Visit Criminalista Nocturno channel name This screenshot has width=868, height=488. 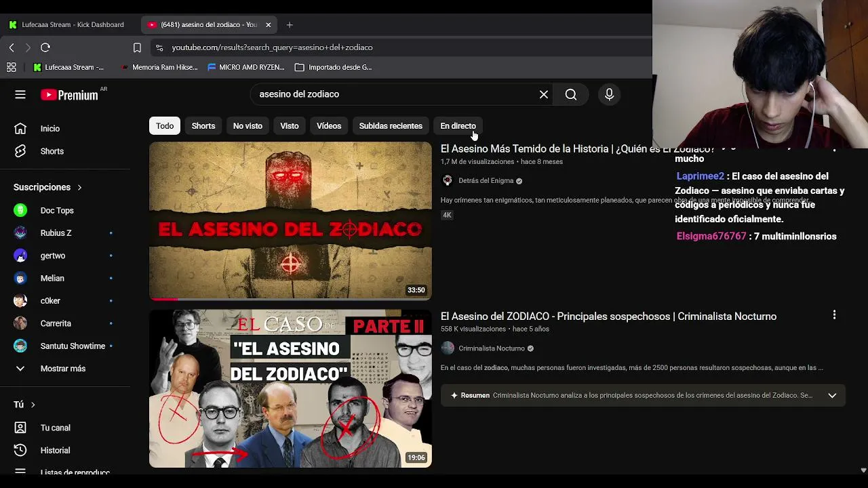tap(492, 348)
